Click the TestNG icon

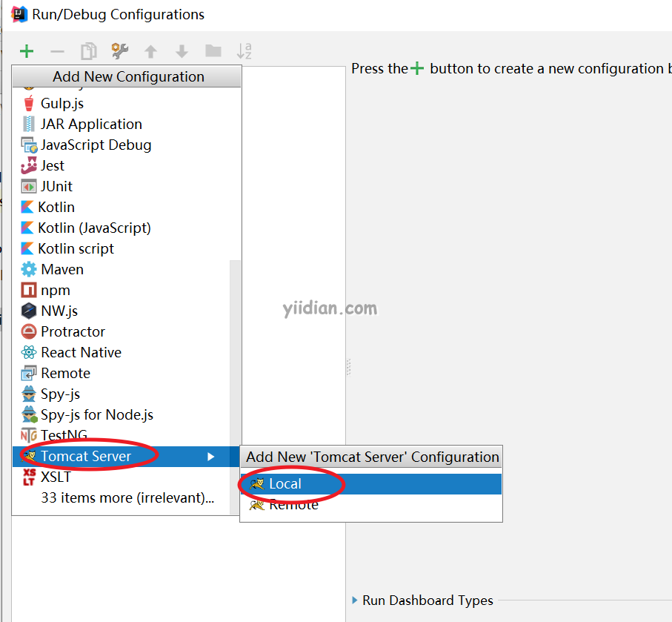(29, 436)
